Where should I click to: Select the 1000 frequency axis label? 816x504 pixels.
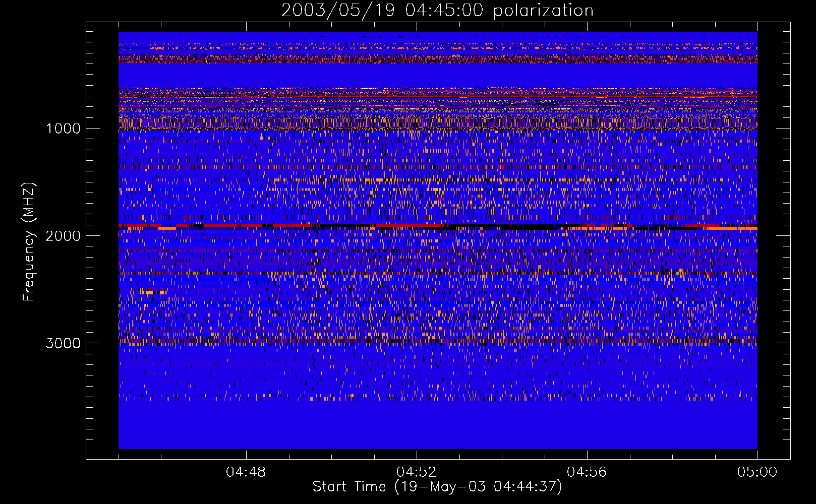click(63, 129)
